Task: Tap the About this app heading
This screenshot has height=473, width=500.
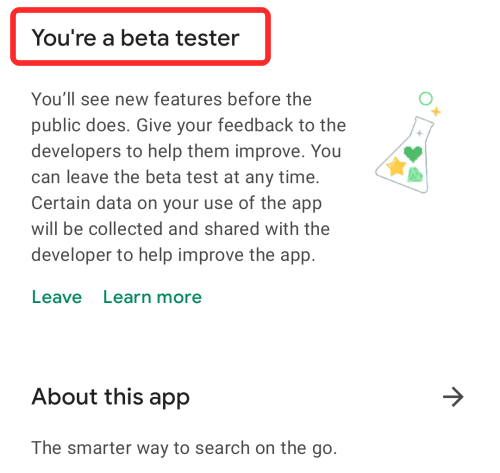Action: coord(111,397)
